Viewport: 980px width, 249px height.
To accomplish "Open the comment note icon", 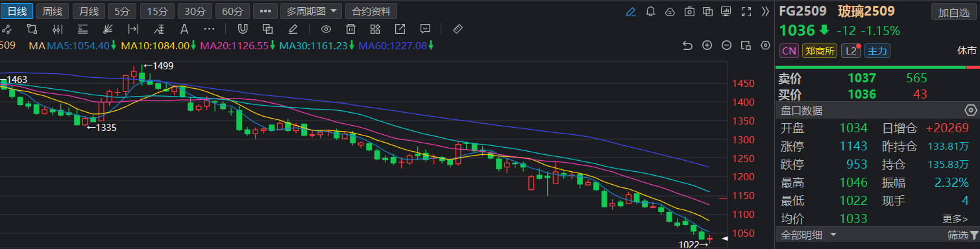I will pyautogui.click(x=425, y=29).
